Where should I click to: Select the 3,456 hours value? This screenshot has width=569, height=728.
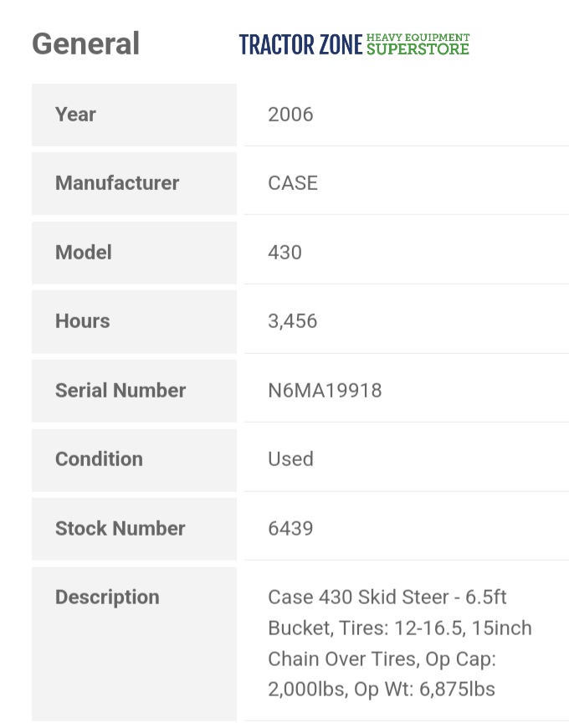pos(292,321)
